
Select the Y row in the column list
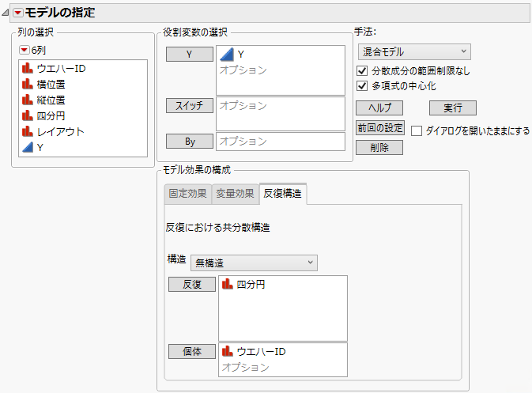(83, 147)
